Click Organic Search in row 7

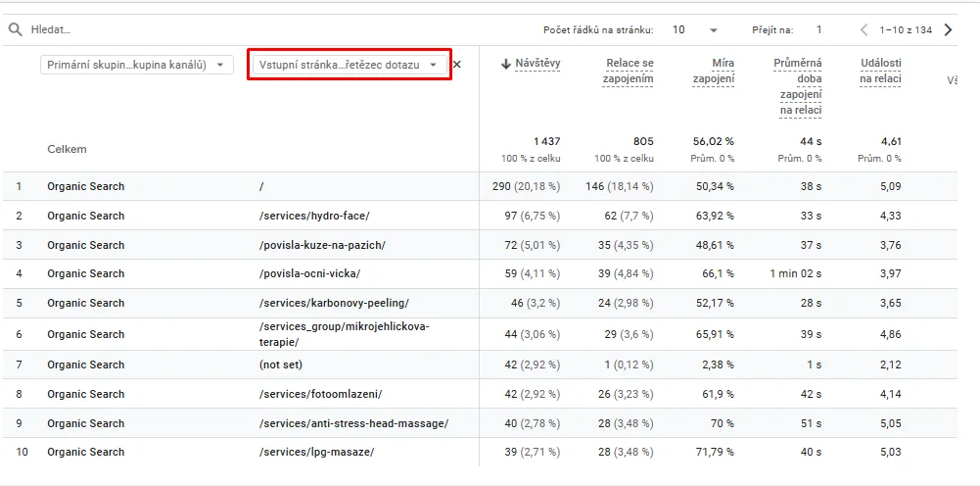click(85, 364)
